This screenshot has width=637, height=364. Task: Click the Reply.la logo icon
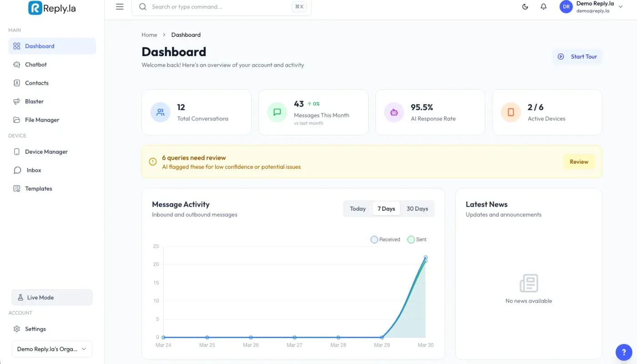(35, 8)
